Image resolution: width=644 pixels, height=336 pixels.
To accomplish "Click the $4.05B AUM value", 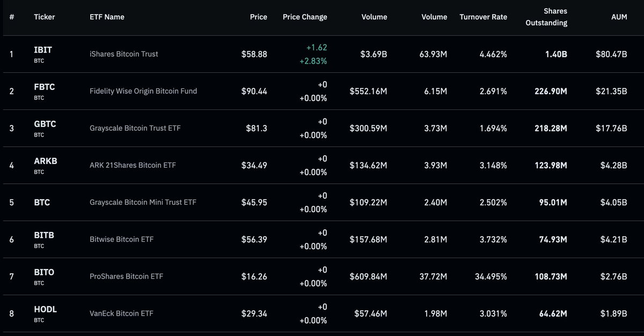I will click(x=613, y=202).
